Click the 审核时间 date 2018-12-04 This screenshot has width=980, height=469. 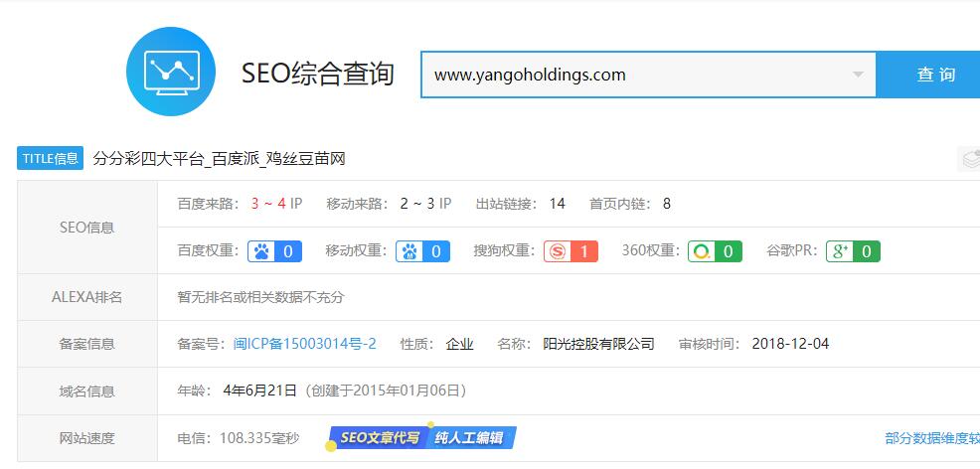pos(790,344)
